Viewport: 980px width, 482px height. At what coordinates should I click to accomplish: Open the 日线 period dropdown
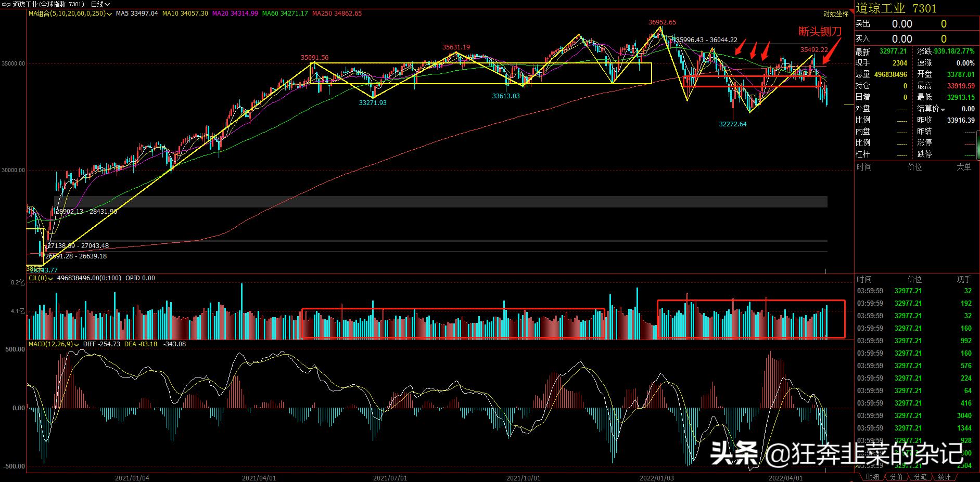[100, 4]
